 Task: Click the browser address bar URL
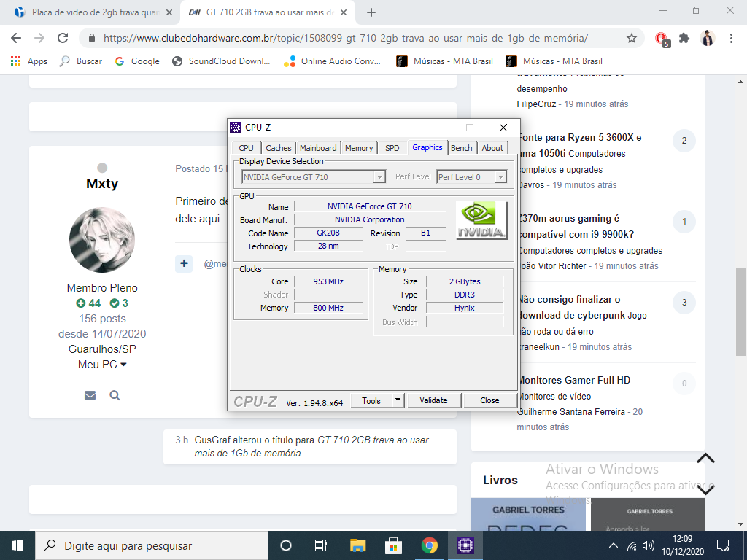[345, 38]
